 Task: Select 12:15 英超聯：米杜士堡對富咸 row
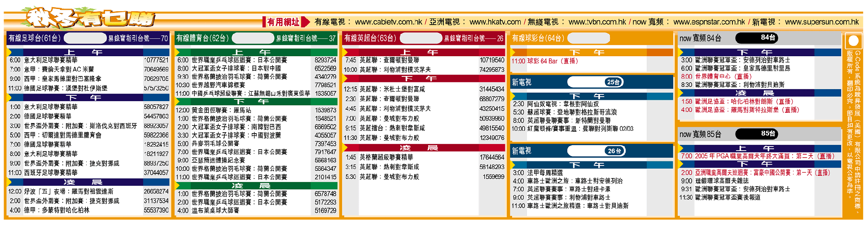pyautogui.click(x=424, y=89)
